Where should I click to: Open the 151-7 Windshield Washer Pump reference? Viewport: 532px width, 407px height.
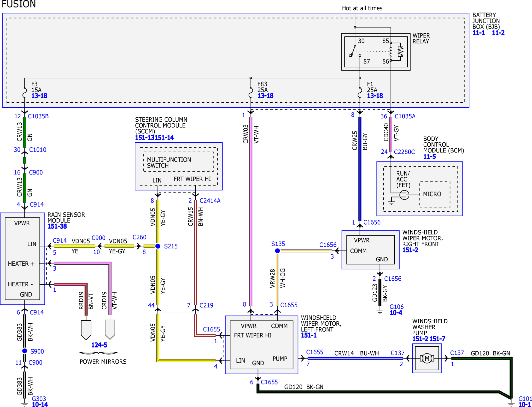coord(437,339)
